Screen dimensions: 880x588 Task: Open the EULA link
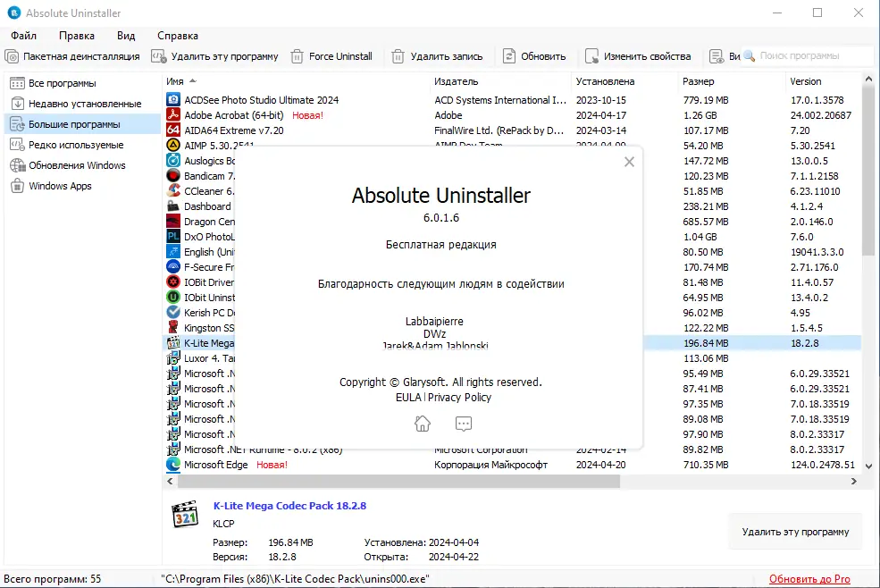408,398
